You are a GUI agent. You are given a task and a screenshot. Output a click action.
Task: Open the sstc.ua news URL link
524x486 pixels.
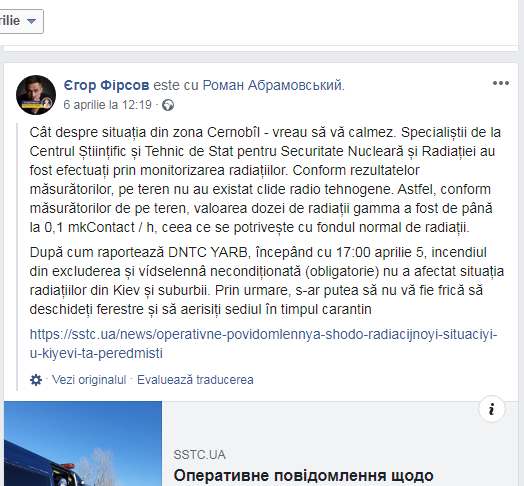click(x=263, y=344)
